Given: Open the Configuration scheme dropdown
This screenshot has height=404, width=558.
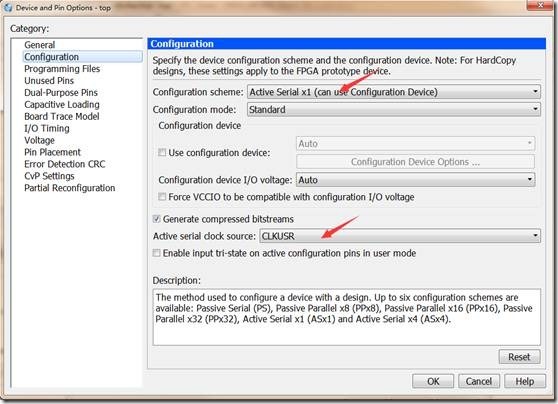Looking at the screenshot, I should (394, 92).
